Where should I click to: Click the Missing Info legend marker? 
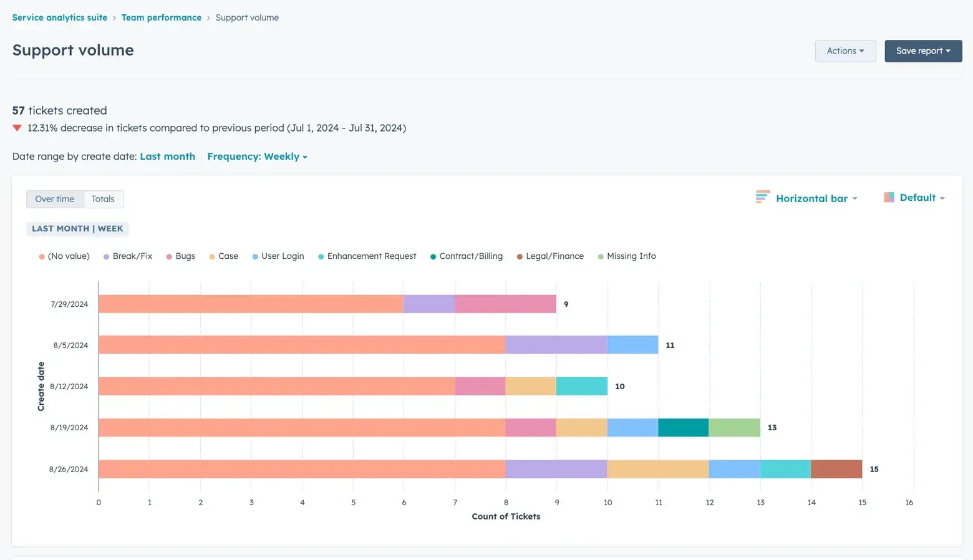(x=600, y=256)
